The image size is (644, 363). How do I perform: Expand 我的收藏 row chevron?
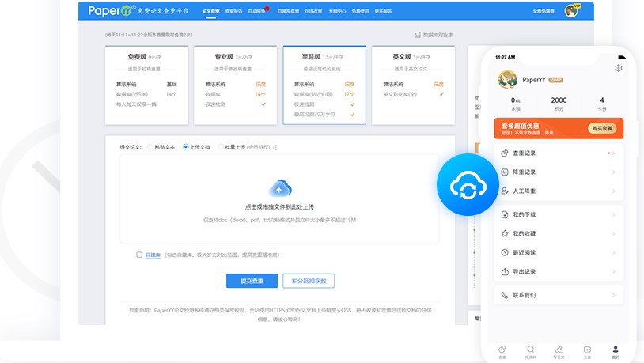614,233
